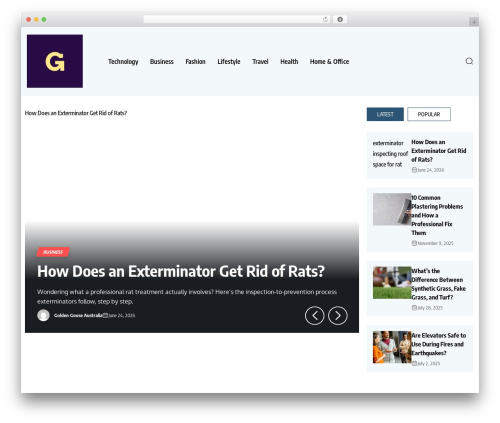500x423 pixels.
Task: Go to previous slide arrow
Action: coord(314,315)
